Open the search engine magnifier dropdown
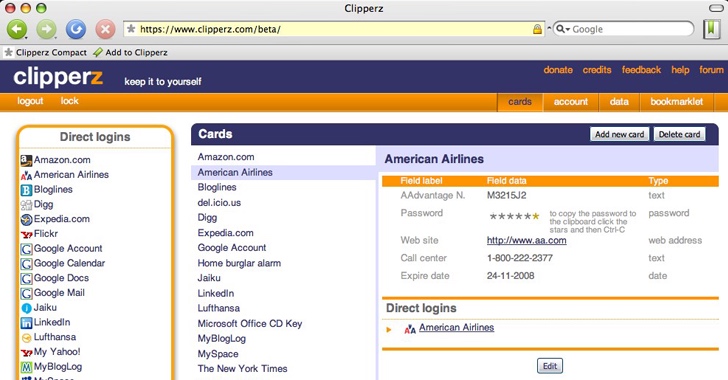 point(563,29)
